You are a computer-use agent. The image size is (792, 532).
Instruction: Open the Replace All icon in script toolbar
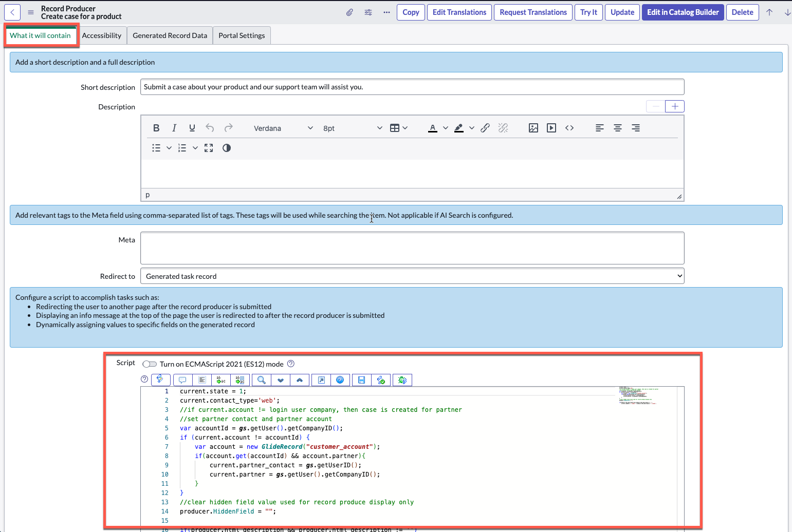(240, 380)
